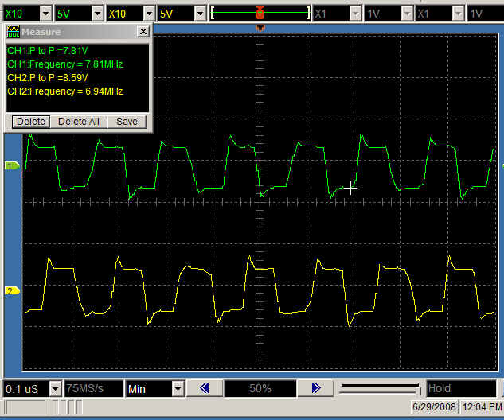Click the 12:04 PM time in status bar
This screenshot has width=504, height=420.
pos(482,407)
